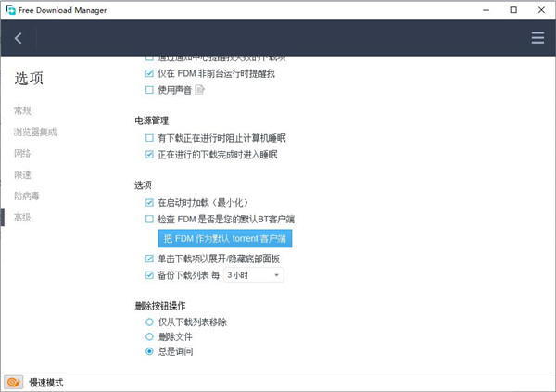Open the 3 小时 backup interval dropdown
The width and height of the screenshot is (556, 392).
click(253, 275)
